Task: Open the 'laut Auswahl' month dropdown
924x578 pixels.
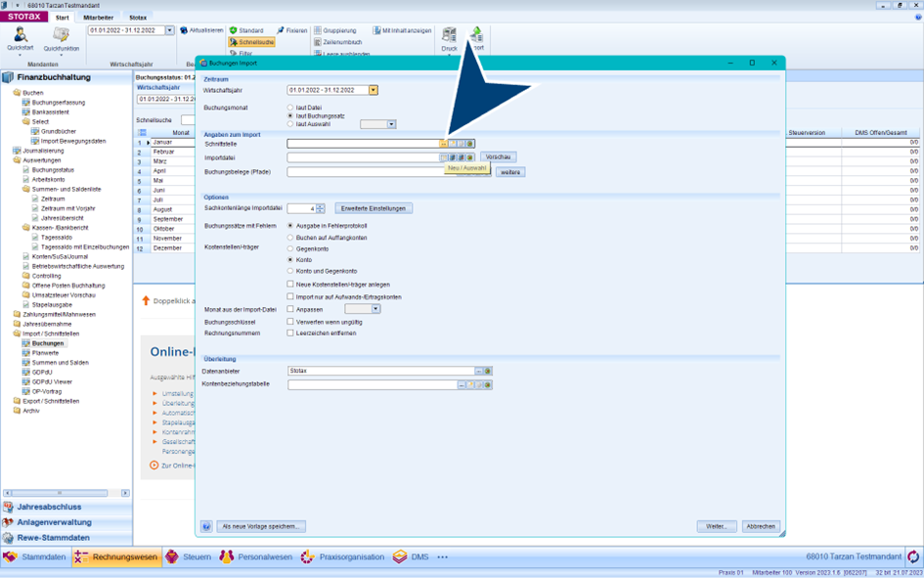Action: [391, 124]
